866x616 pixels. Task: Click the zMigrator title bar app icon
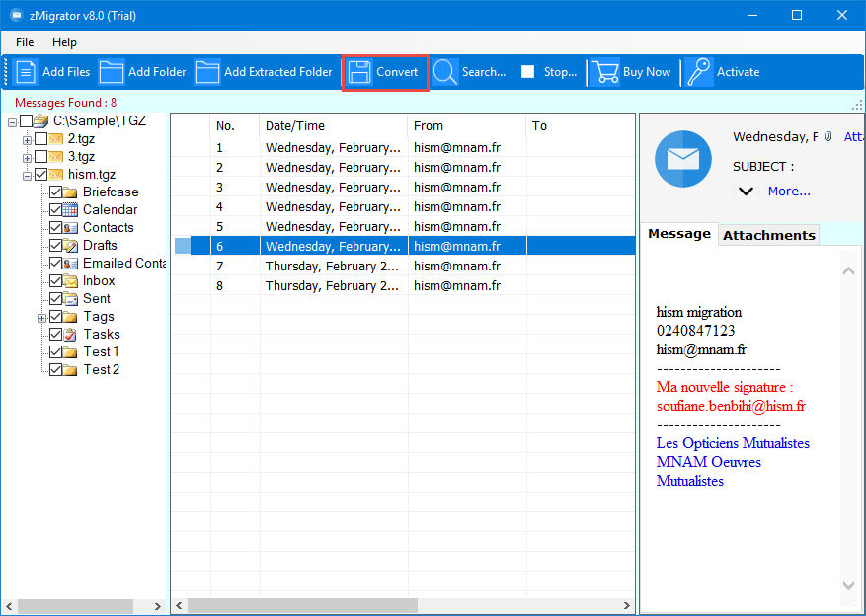[x=17, y=15]
